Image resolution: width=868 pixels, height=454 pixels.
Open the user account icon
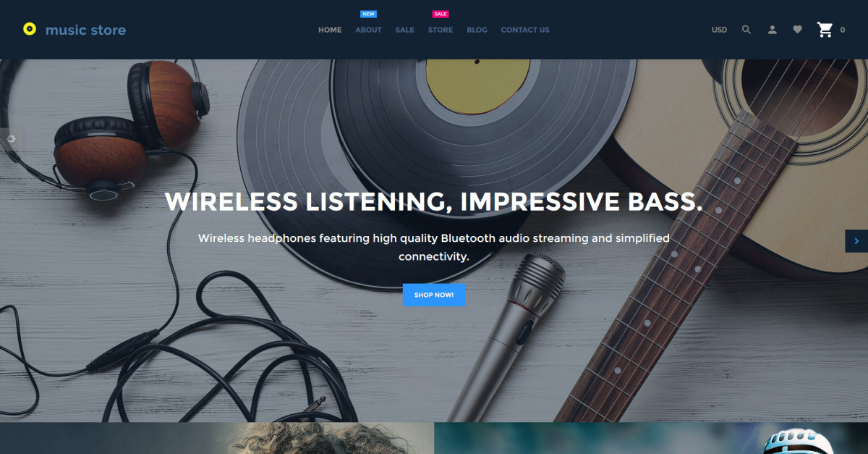[772, 30]
